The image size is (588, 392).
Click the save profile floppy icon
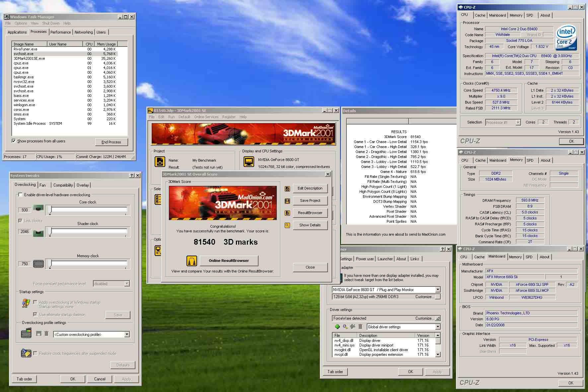[39, 334]
